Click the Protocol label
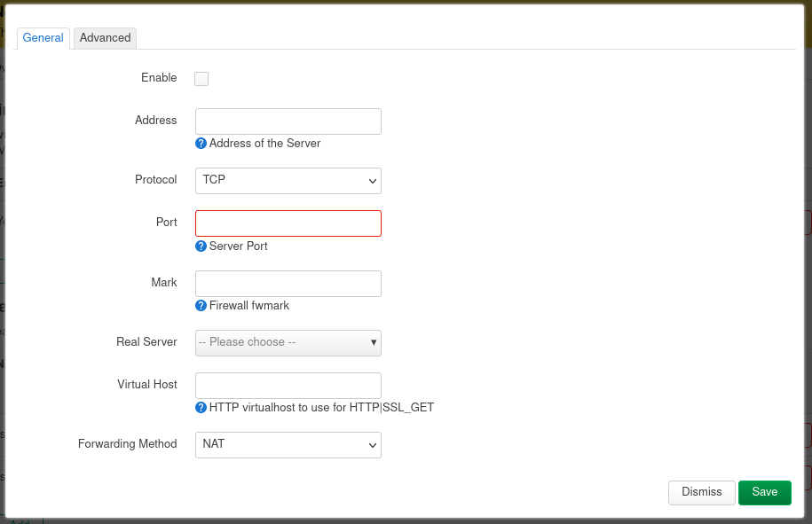This screenshot has width=812, height=524. (x=156, y=179)
